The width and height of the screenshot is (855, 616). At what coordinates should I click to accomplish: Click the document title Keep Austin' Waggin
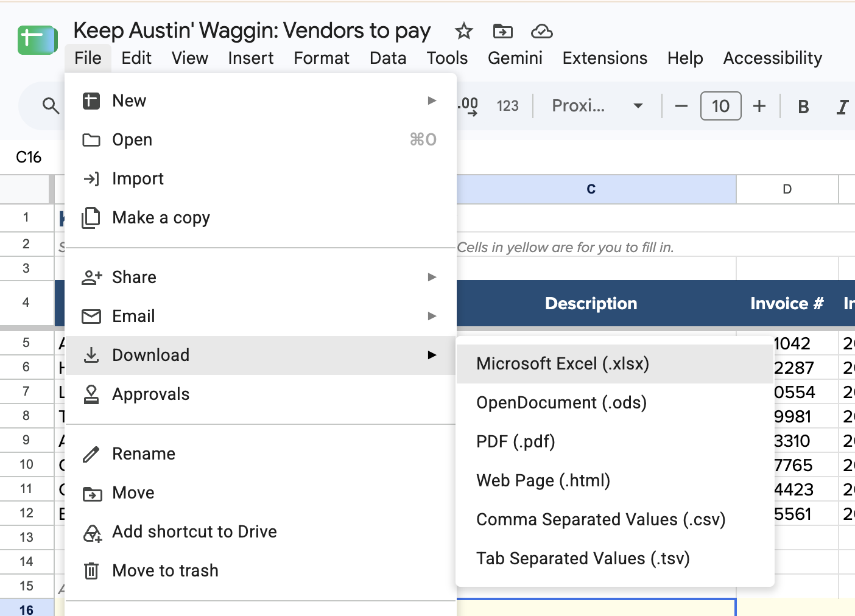[x=252, y=30]
